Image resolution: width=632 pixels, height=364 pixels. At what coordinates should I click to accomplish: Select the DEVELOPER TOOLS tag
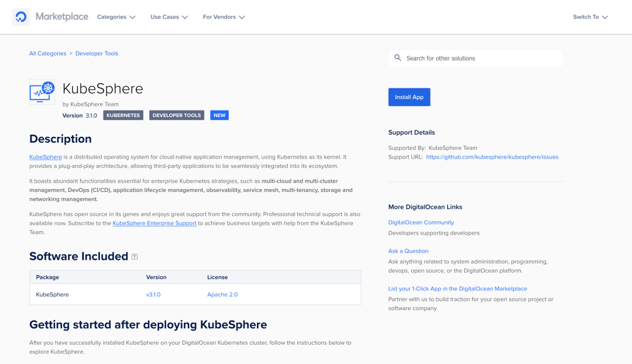tap(177, 115)
